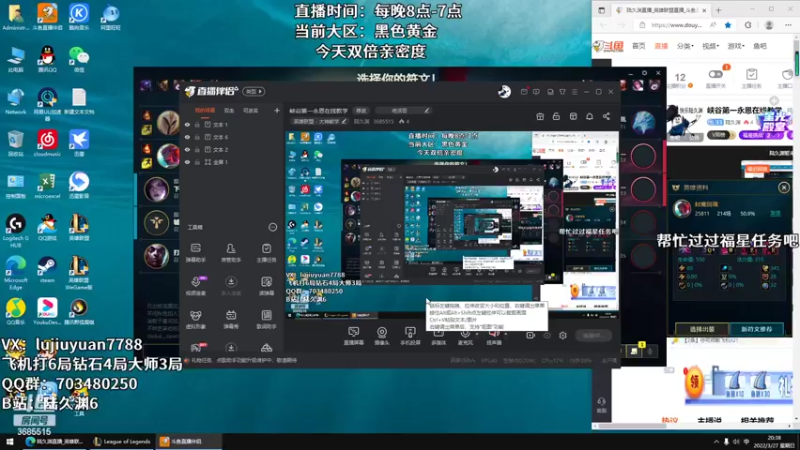Open the settings gear in 直播伴侣's bottom bar
The width and height of the screenshot is (800, 450).
pyautogui.click(x=563, y=336)
